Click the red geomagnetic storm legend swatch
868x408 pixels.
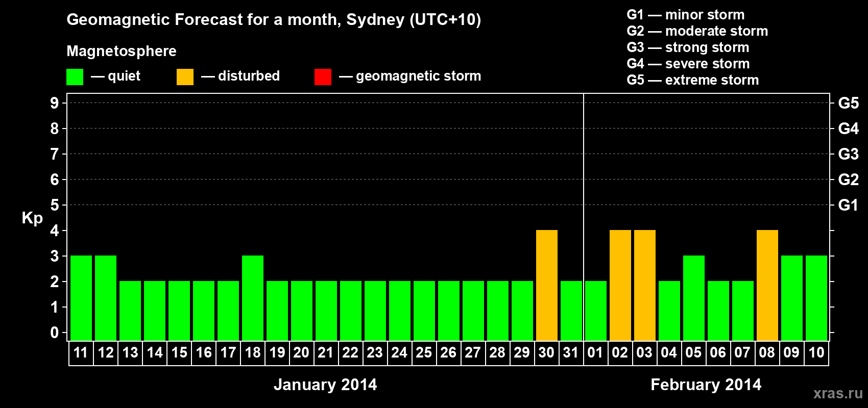pyautogui.click(x=323, y=77)
